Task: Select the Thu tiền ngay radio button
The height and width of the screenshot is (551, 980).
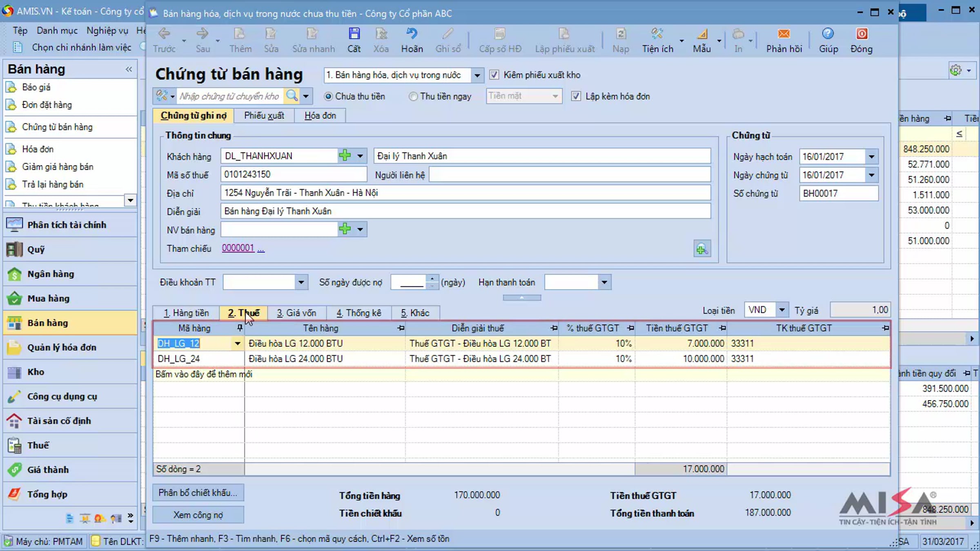Action: [413, 96]
